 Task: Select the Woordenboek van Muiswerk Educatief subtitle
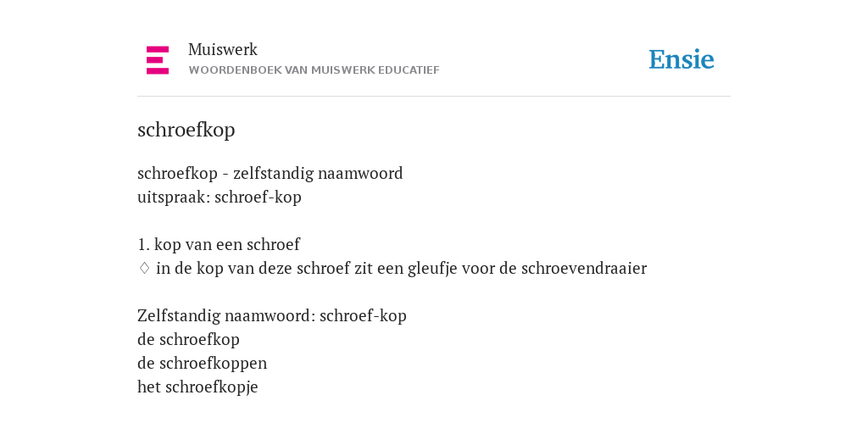pyautogui.click(x=314, y=70)
